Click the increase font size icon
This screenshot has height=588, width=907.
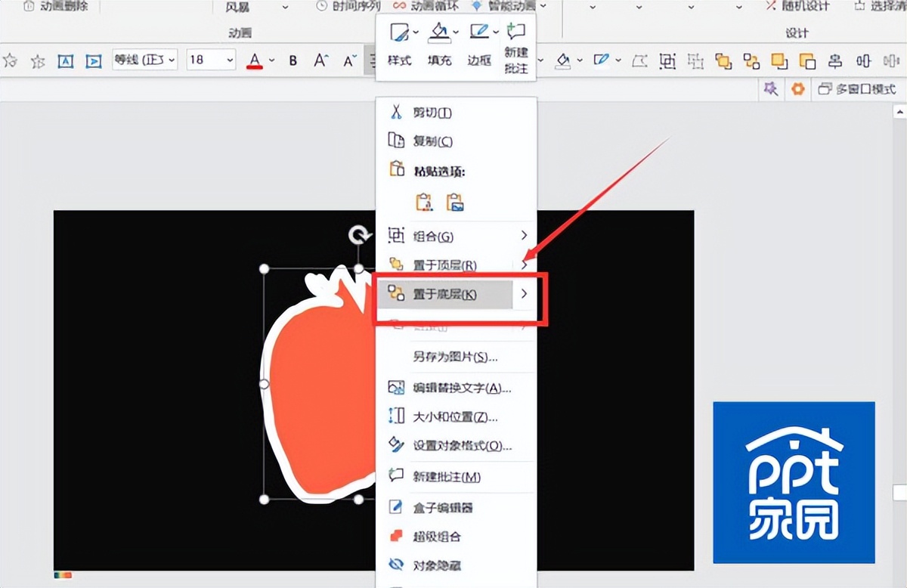tap(320, 60)
